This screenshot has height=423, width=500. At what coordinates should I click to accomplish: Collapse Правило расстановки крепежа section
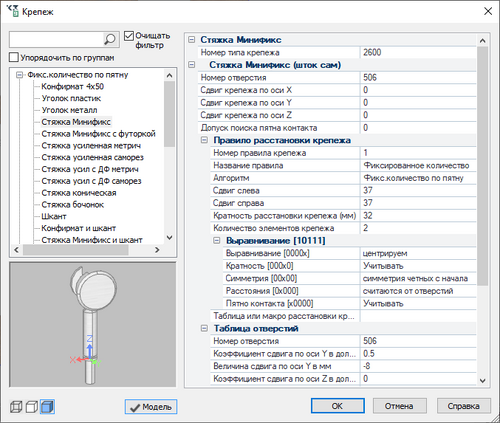204,140
